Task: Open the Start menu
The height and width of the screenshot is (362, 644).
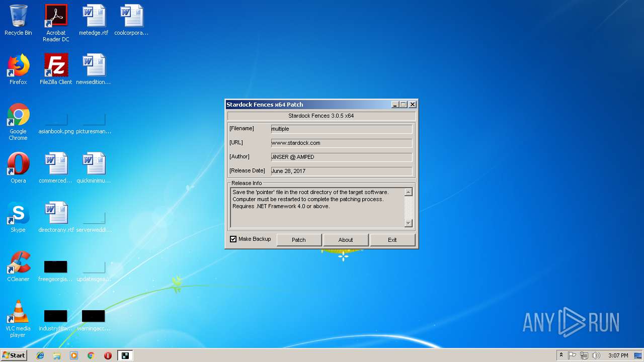Action: click(x=14, y=355)
